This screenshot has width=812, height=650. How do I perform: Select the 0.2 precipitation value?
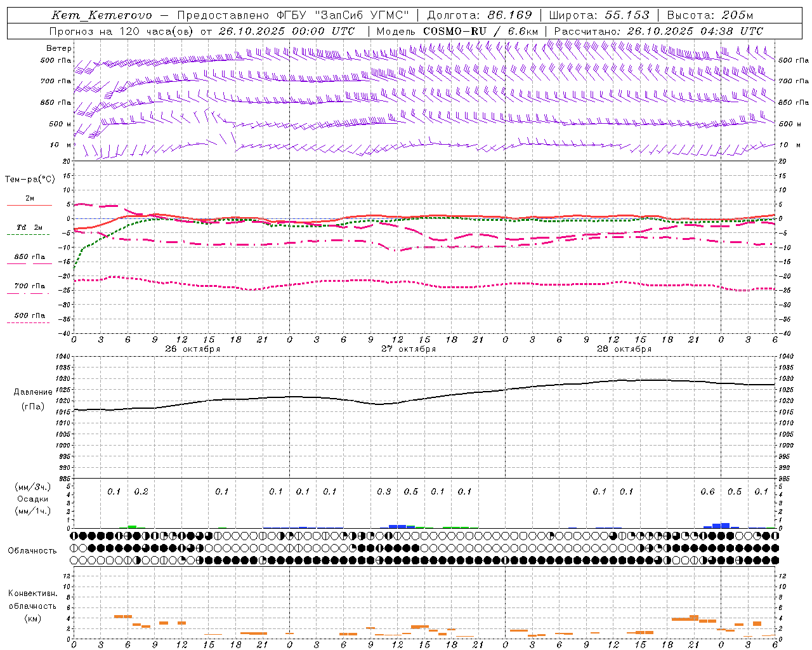tap(141, 492)
